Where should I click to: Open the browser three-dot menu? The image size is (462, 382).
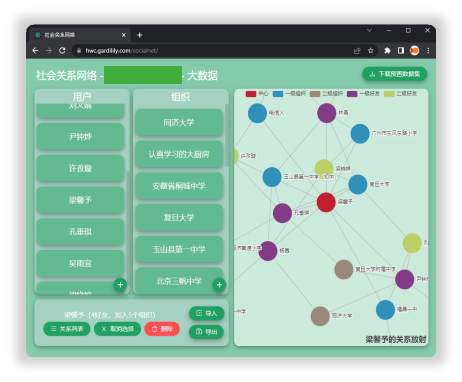(x=428, y=51)
